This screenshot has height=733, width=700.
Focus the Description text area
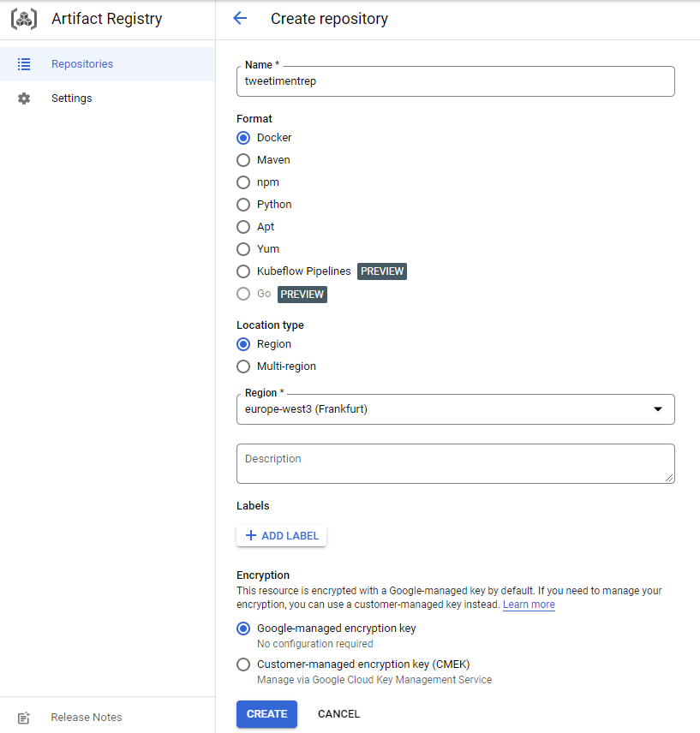coord(454,463)
